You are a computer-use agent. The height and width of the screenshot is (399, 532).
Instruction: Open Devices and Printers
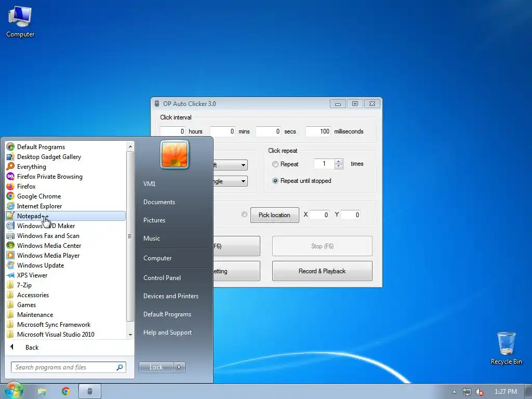[170, 296]
